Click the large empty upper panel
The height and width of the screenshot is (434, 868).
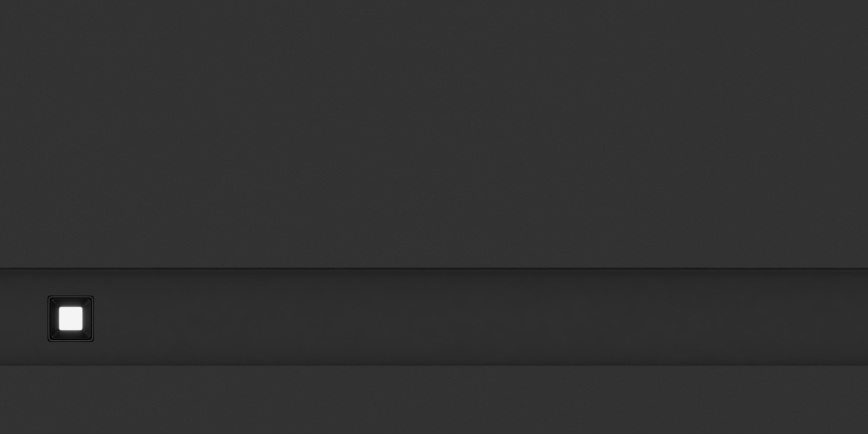pos(434,134)
